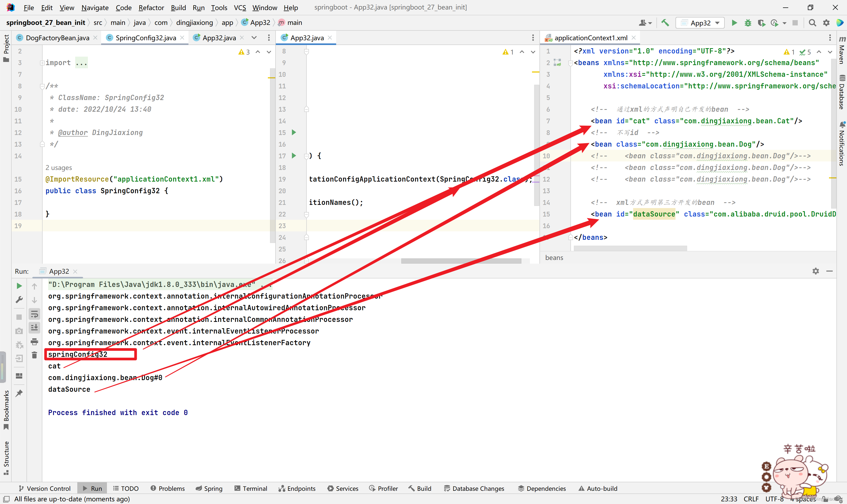847x504 pixels.
Task: Open Version Control tool window
Action: [x=44, y=488]
